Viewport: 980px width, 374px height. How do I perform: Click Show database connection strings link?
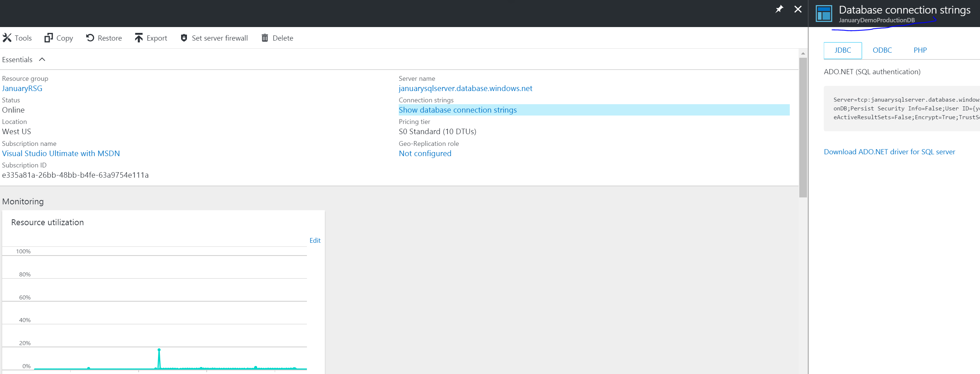(458, 110)
